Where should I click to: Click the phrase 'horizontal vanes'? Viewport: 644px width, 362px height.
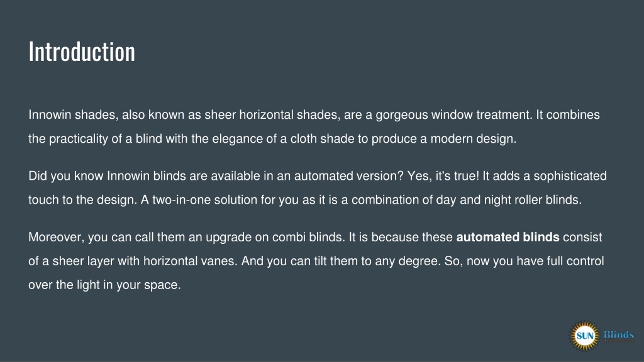point(189,261)
